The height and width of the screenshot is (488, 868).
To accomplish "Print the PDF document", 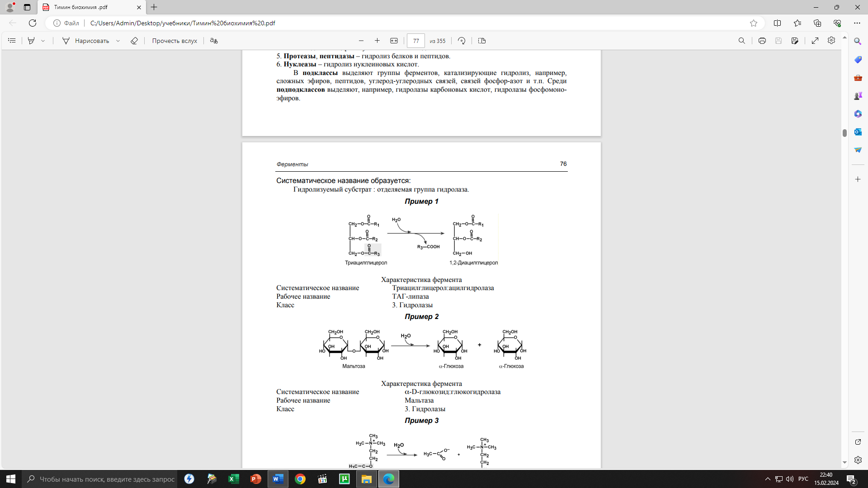I will tap(762, 41).
